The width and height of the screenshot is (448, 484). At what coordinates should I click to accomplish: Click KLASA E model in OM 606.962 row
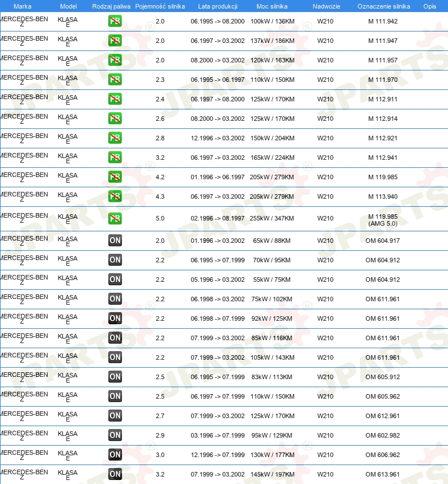coord(68,455)
